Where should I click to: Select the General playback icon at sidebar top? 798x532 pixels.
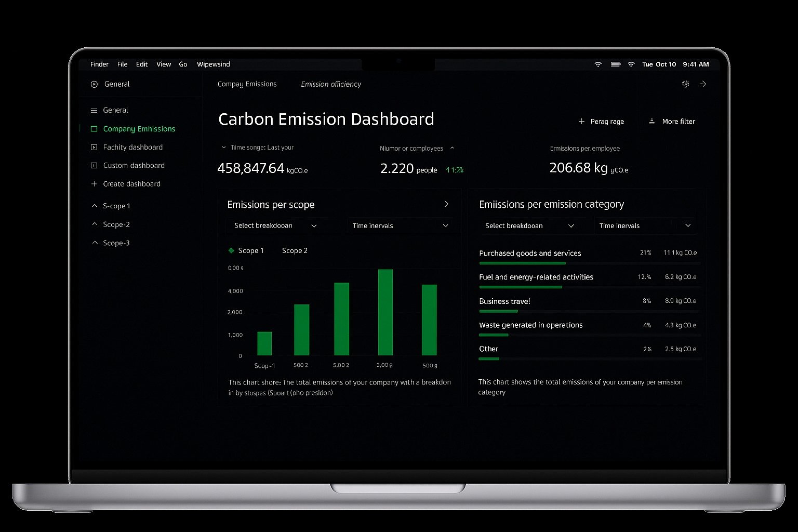pos(94,84)
